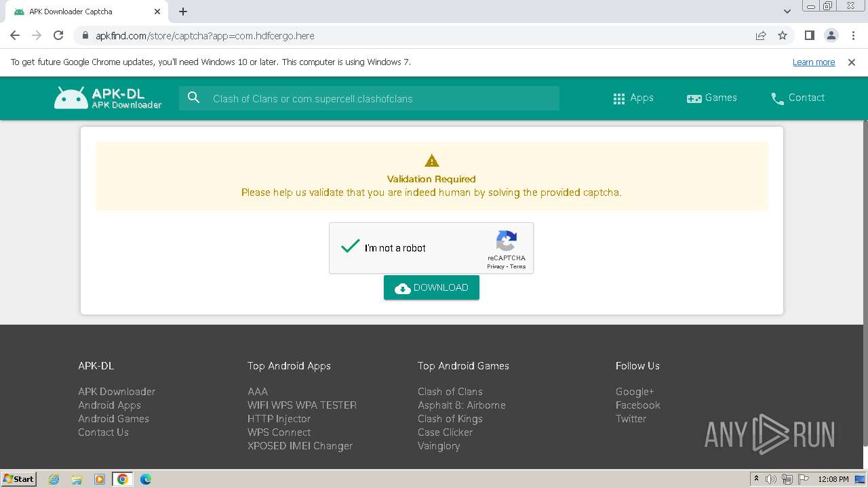Open footer Contact Us link
Viewport: 868px width, 488px height.
click(103, 432)
